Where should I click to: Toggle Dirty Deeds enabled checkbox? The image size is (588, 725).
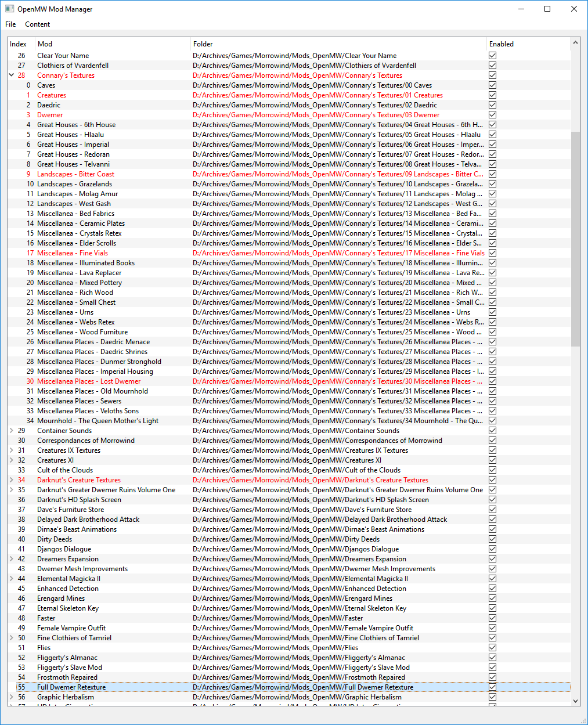[x=492, y=539]
